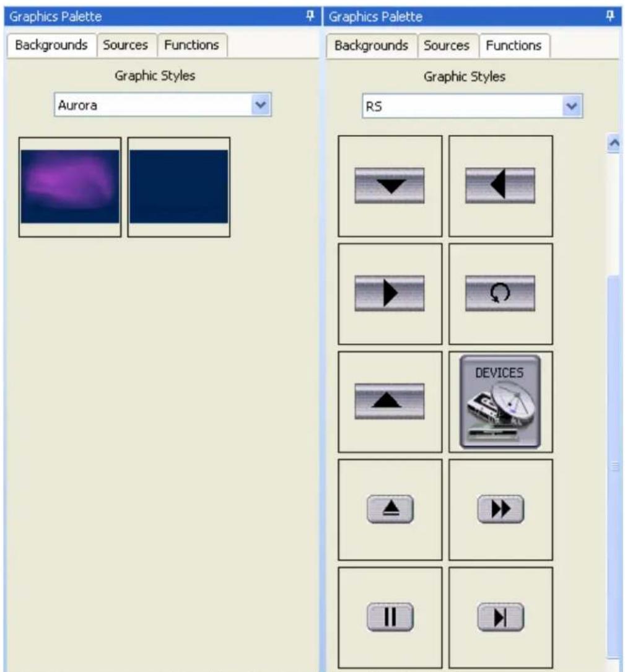Select the down arrow function graphic

point(389,186)
